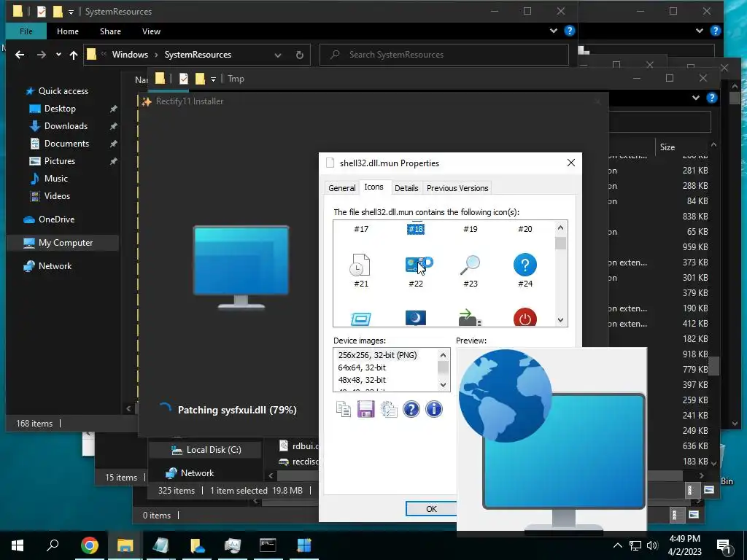Click the round info button

point(433,409)
